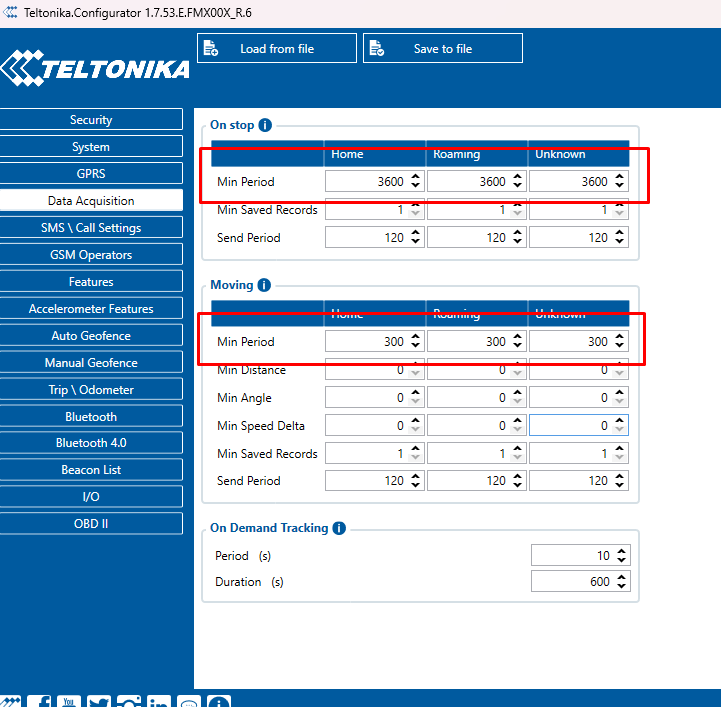Open the Security section

coord(91,120)
